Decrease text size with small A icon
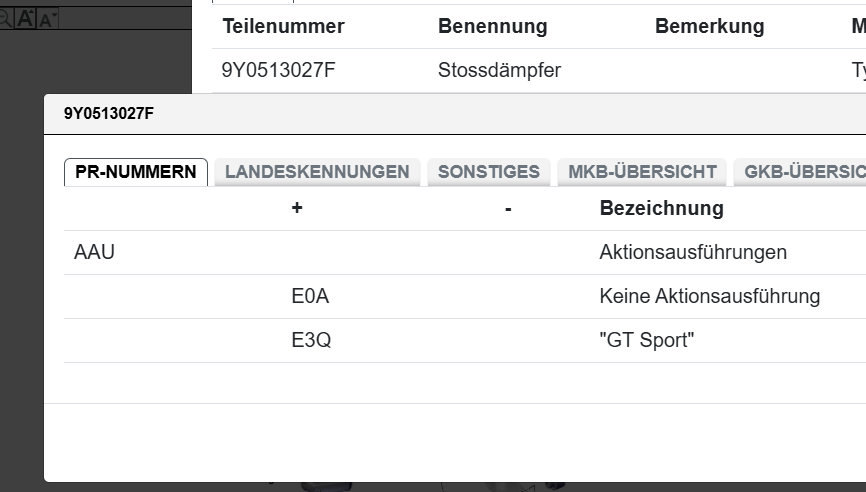Screen dimensions: 866x492 pyautogui.click(x=46, y=18)
